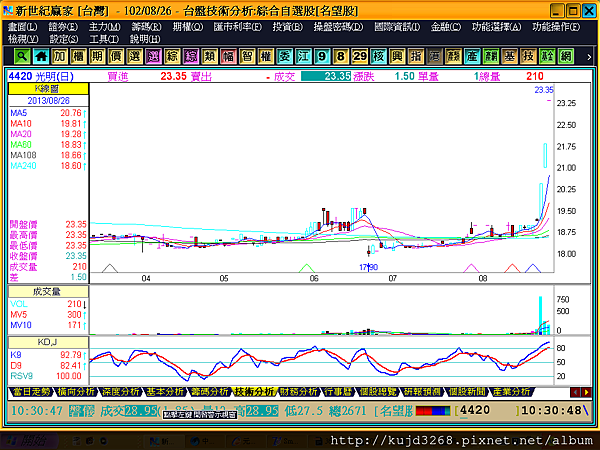Click the cyan 9 toolbar icon
This screenshot has height=450, width=600.
(x=322, y=57)
